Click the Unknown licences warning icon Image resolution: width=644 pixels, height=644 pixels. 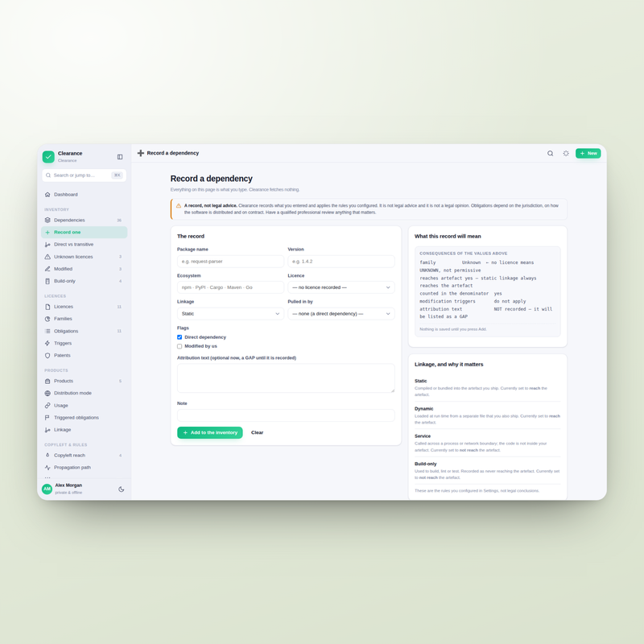point(47,257)
